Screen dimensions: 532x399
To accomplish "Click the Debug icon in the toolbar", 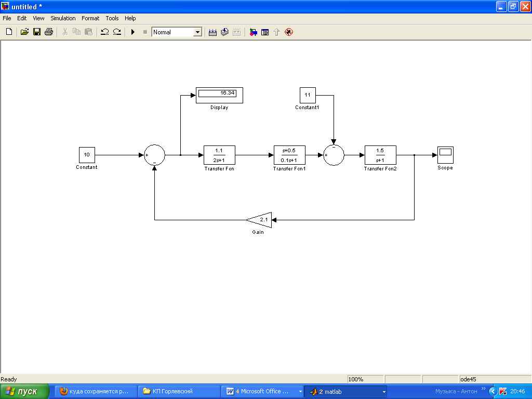I will click(x=289, y=32).
